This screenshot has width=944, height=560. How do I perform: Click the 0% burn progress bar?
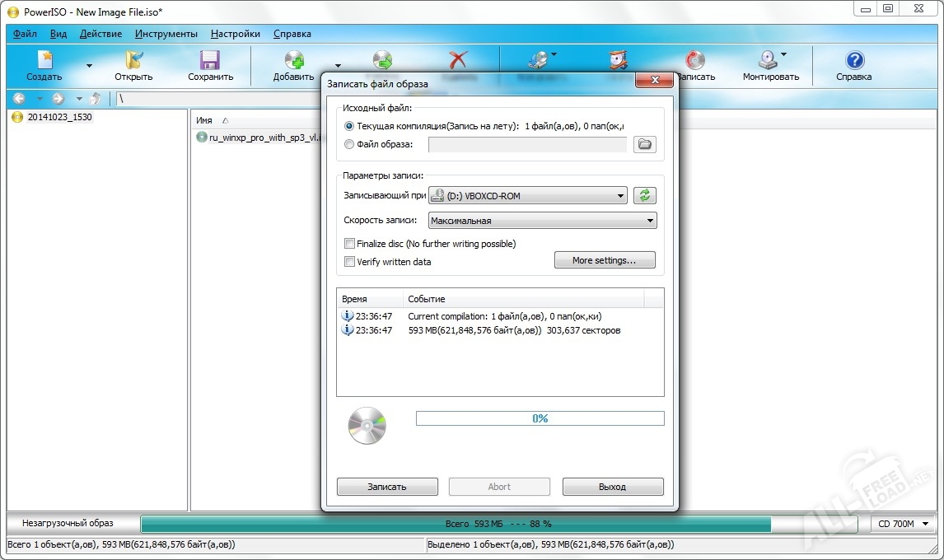pos(540,418)
